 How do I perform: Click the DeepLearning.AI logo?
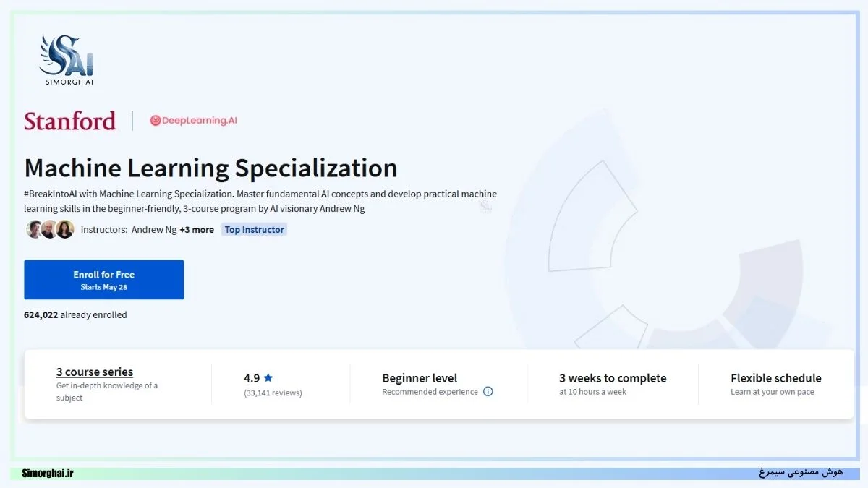point(193,121)
